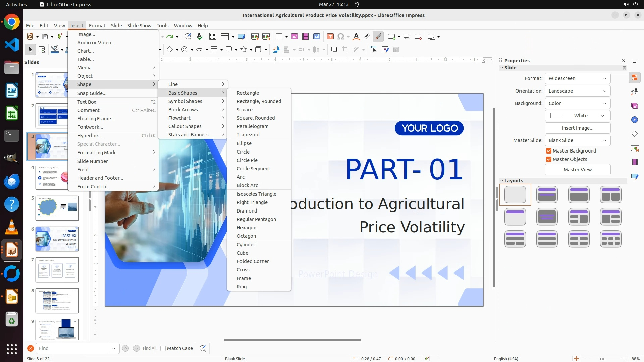The width and height of the screenshot is (644, 362).
Task: Click the Insert Fontwork Text icon
Action: 356,37
